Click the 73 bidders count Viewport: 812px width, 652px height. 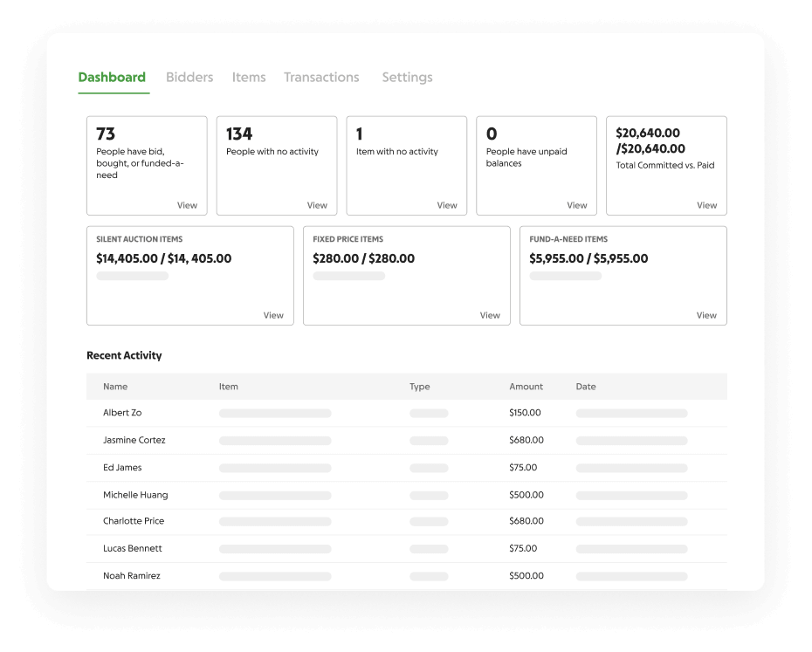point(106,134)
